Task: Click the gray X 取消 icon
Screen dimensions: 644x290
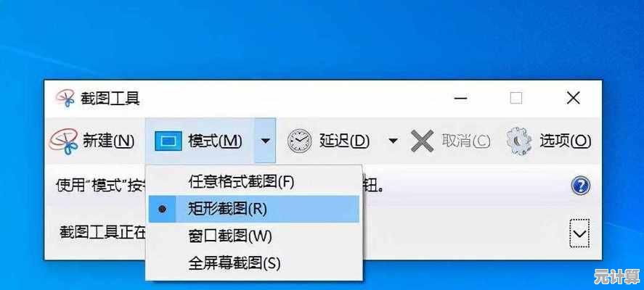Action: click(x=423, y=141)
